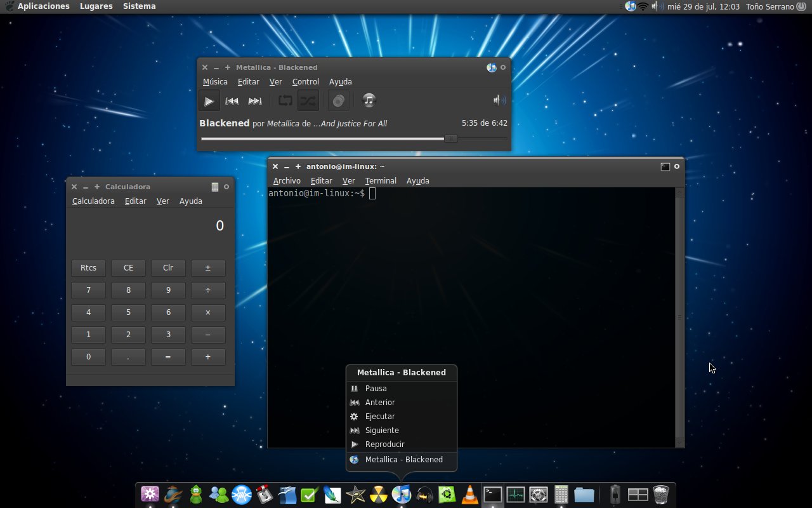Click the calculator icon in the dock

pyautogui.click(x=561, y=494)
